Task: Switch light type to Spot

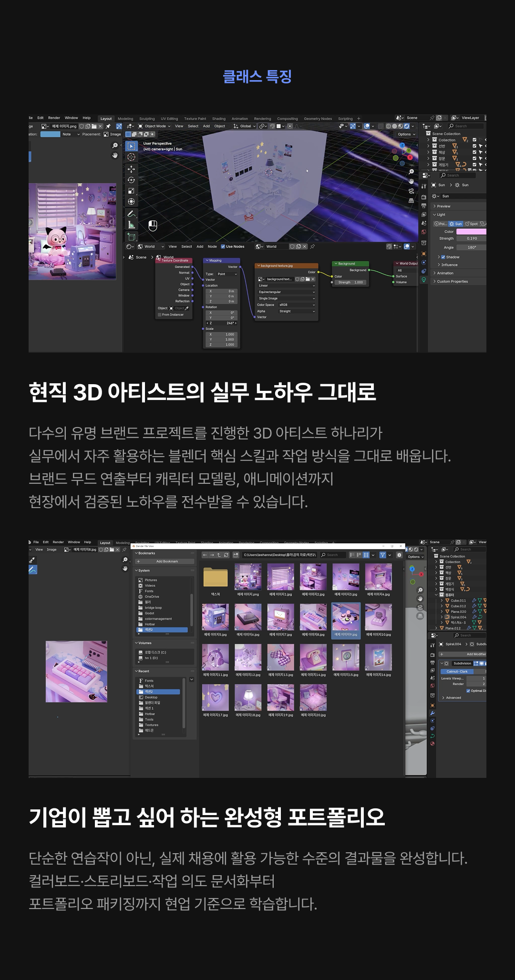Action: point(472,224)
